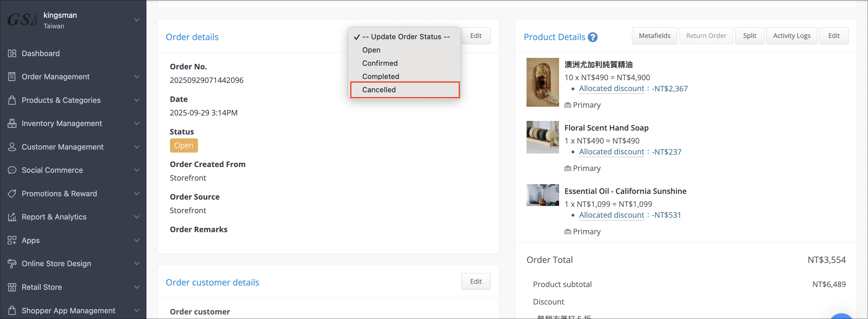Click the Order customer details heading
This screenshot has height=319, width=868.
coord(212,283)
